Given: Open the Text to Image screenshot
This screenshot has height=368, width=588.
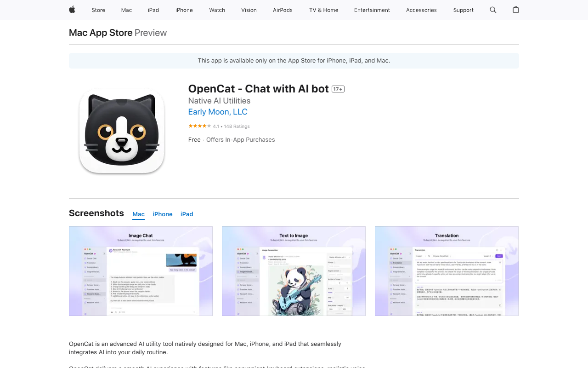Looking at the screenshot, I should [x=294, y=271].
